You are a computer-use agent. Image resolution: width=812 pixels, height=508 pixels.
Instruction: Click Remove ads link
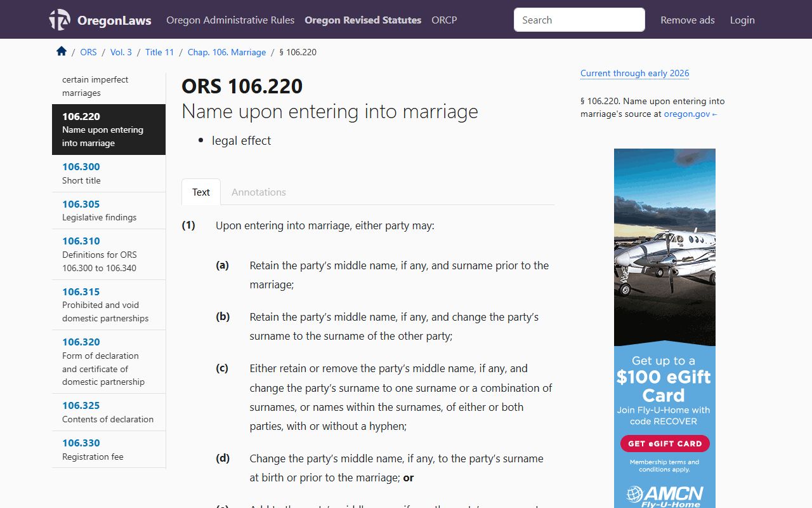tap(688, 20)
